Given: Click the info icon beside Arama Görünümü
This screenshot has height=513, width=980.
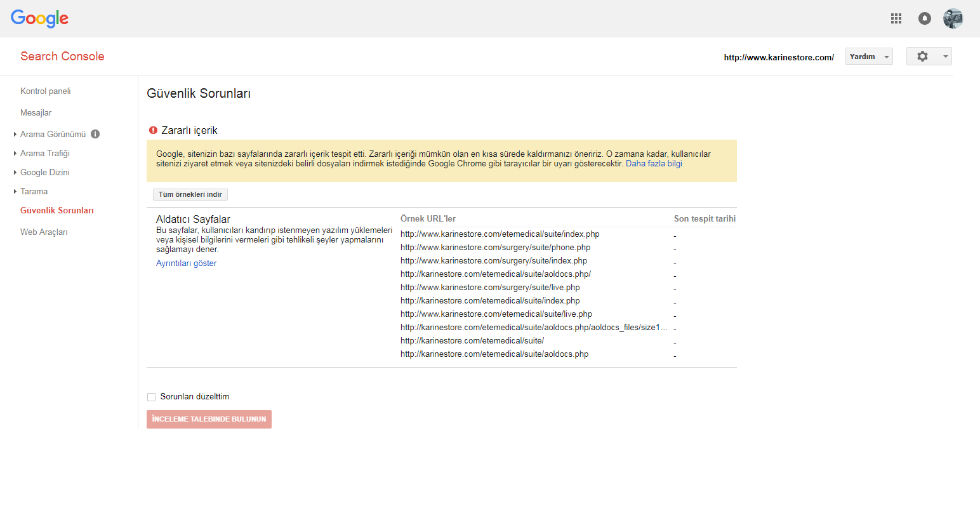Looking at the screenshot, I should 95,134.
